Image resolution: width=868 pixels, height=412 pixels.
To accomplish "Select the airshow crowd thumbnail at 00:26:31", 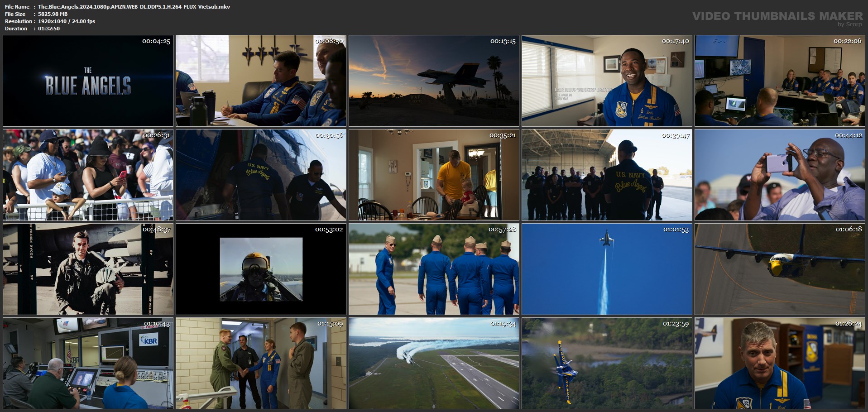I will coord(88,175).
